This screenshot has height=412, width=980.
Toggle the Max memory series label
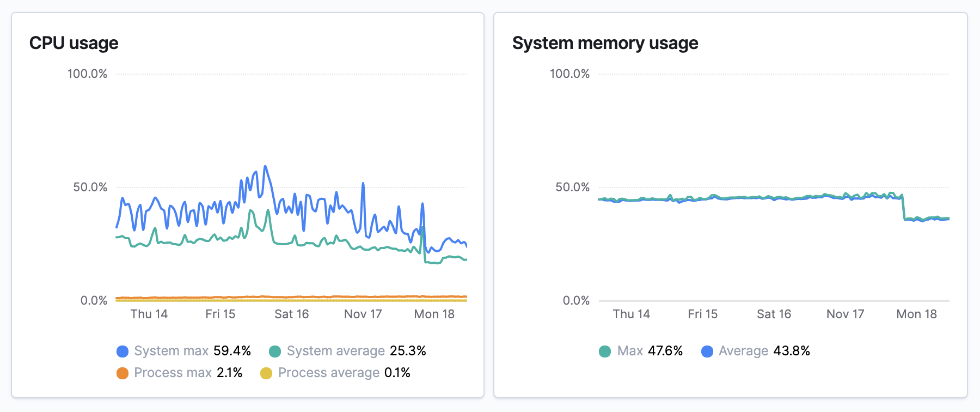click(x=630, y=351)
